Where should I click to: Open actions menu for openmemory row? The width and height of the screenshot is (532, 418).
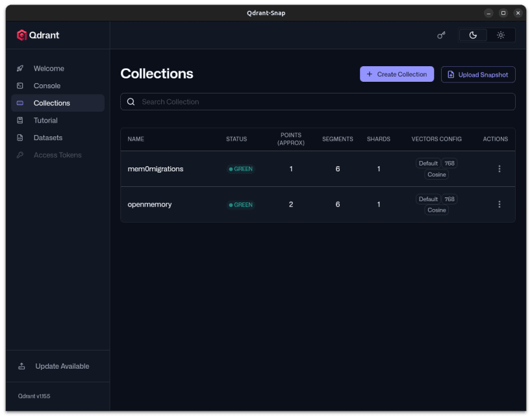[x=499, y=204]
